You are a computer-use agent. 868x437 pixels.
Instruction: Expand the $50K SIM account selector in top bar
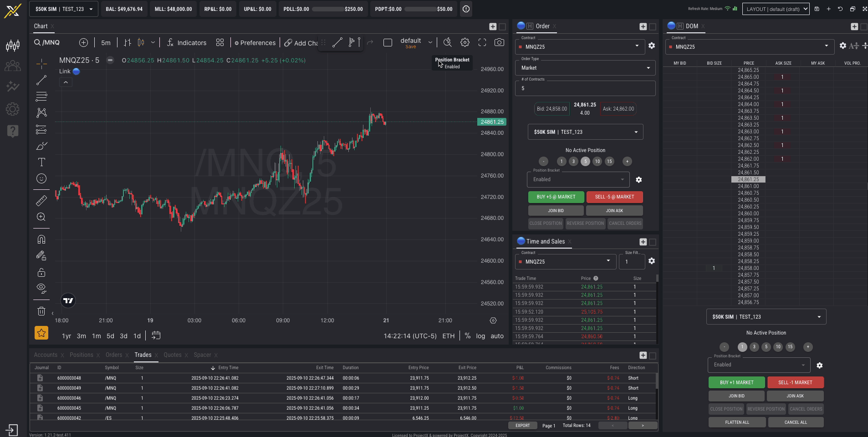pos(64,9)
